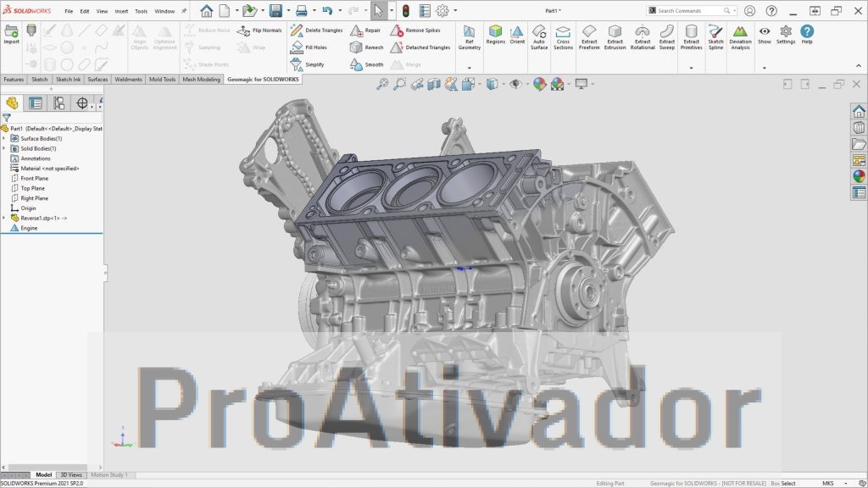868x488 pixels.
Task: Select the Extract Extrusion tool
Action: pyautogui.click(x=615, y=36)
